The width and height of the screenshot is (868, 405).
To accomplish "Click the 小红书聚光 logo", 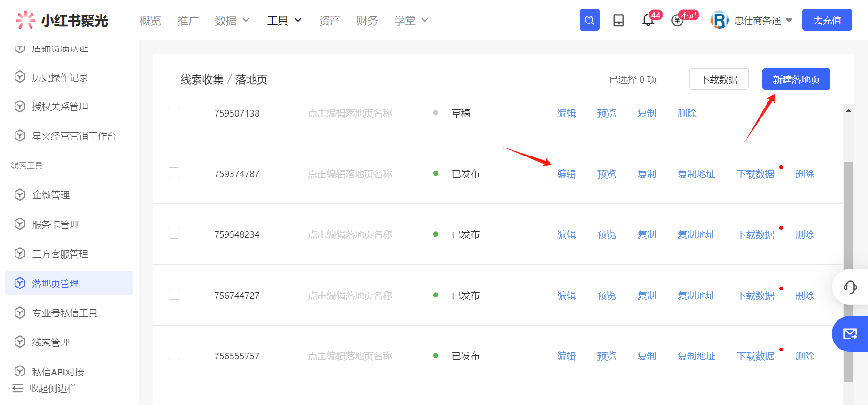I will click(62, 20).
